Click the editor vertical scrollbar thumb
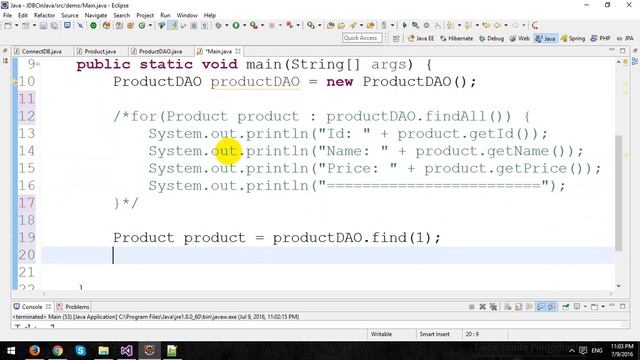 point(618,193)
